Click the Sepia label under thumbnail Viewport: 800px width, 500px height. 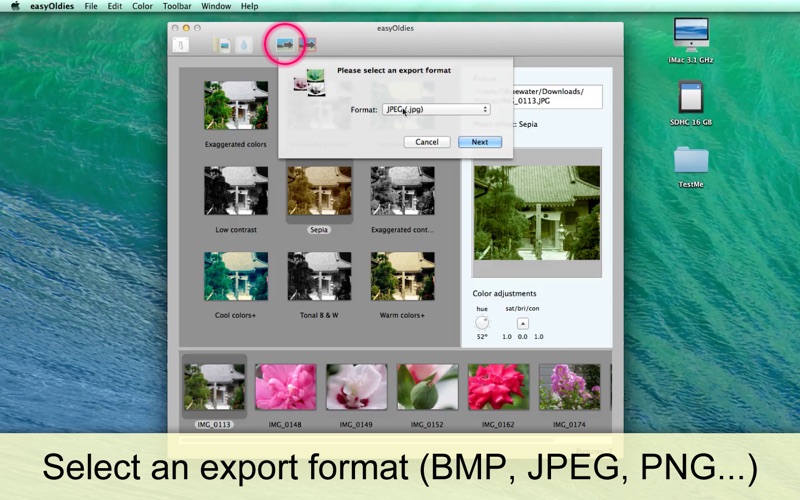coord(319,230)
